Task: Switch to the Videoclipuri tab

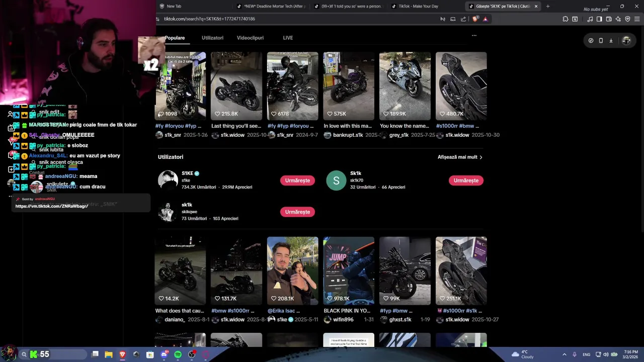Action: [x=250, y=38]
